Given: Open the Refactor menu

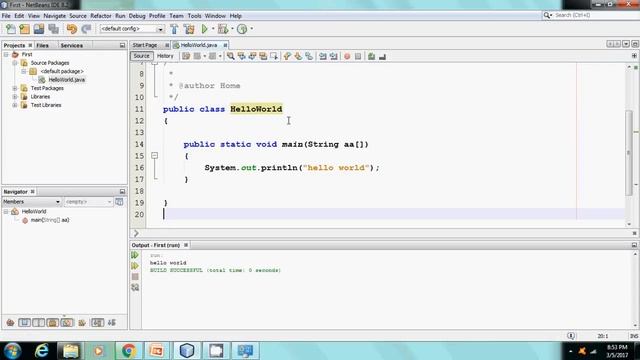Looking at the screenshot, I should click(101, 16).
